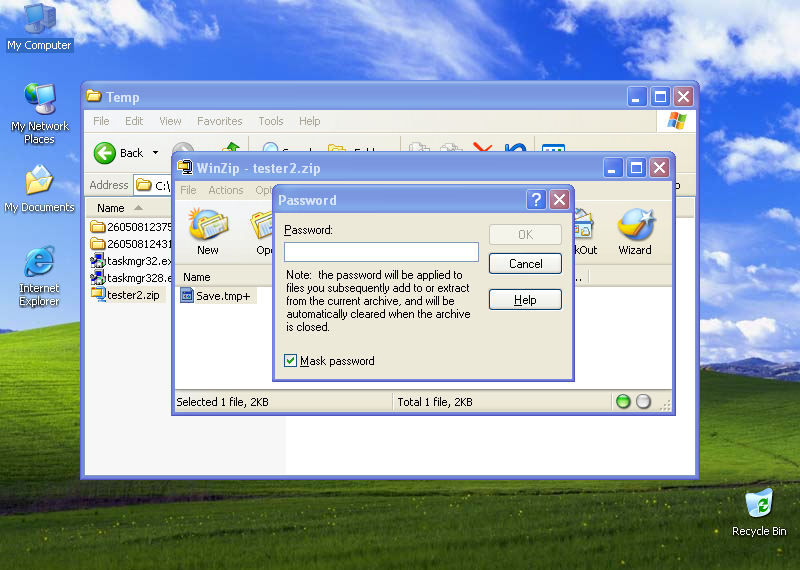Viewport: 800px width, 570px height.
Task: Open Actions menu in WinZip window
Action: point(226,190)
